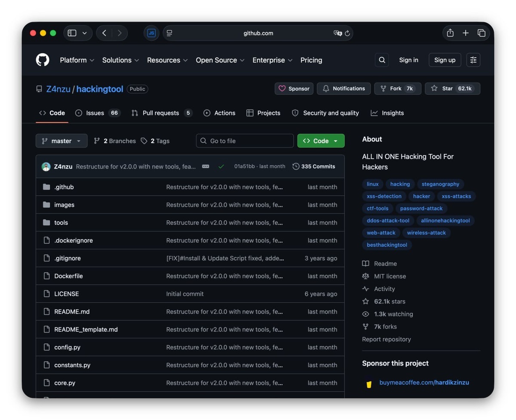Image resolution: width=516 pixels, height=420 pixels.
Task: Click the green commit status checkmark
Action: point(221,166)
